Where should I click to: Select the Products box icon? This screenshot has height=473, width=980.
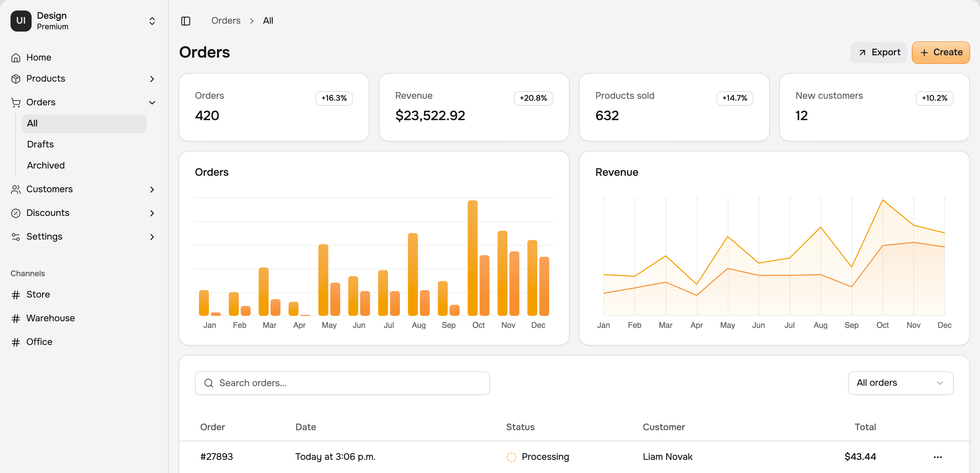(x=16, y=79)
